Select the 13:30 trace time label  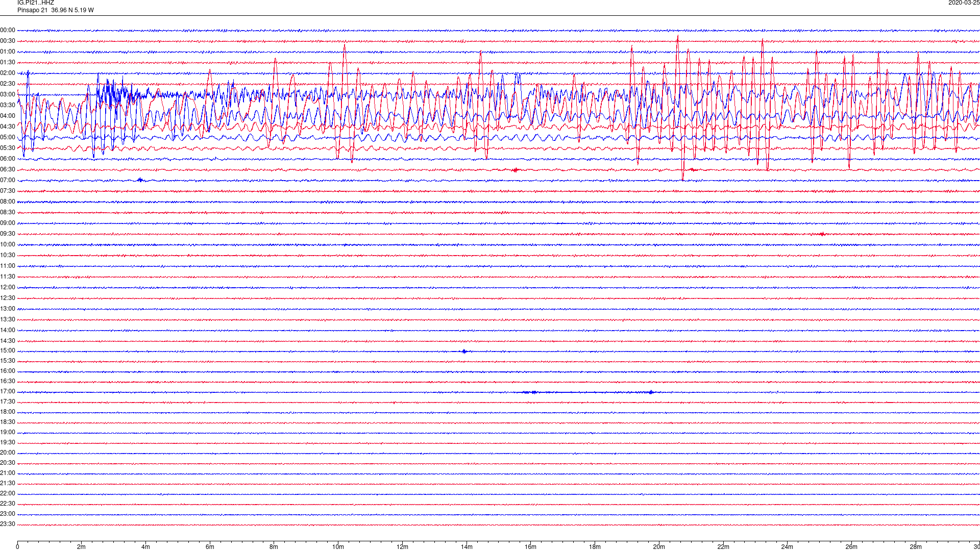(x=8, y=320)
